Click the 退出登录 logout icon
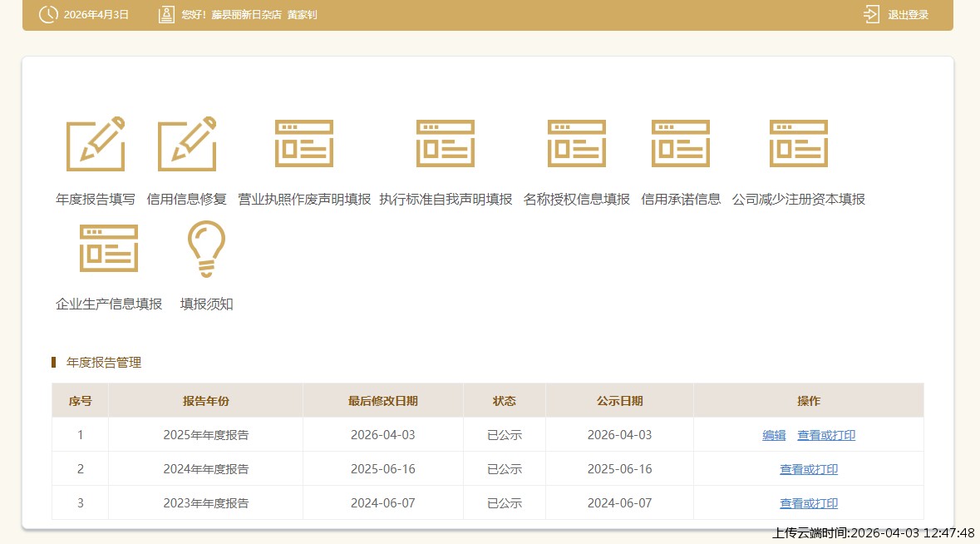The height and width of the screenshot is (544, 980). 871,14
